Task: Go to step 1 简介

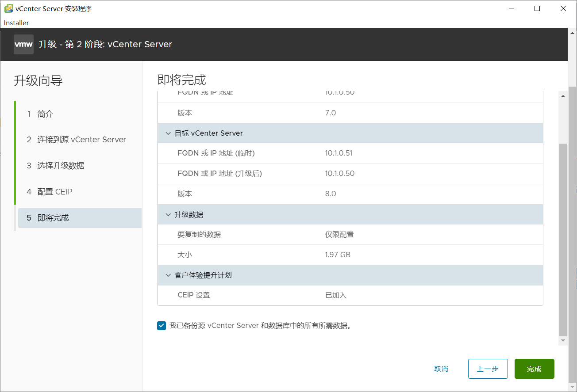Action: tap(45, 114)
